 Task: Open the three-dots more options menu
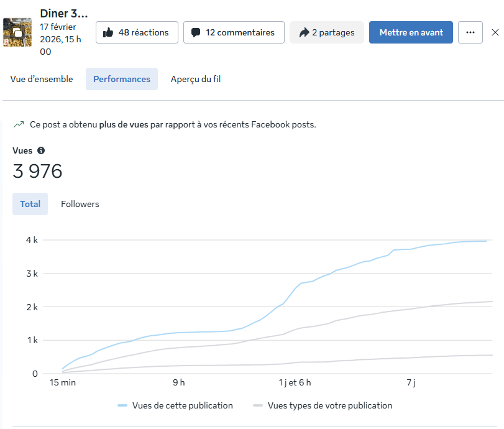(470, 32)
